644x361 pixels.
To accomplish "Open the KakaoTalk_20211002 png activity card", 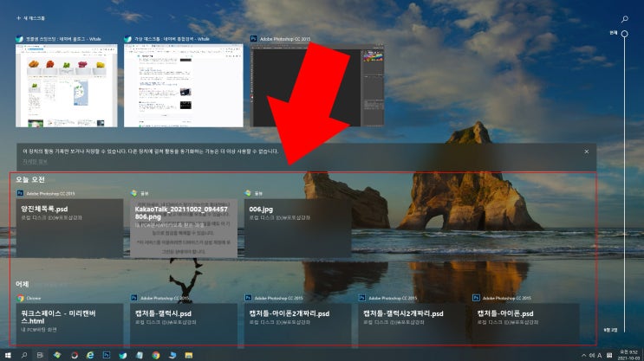I will coord(184,228).
